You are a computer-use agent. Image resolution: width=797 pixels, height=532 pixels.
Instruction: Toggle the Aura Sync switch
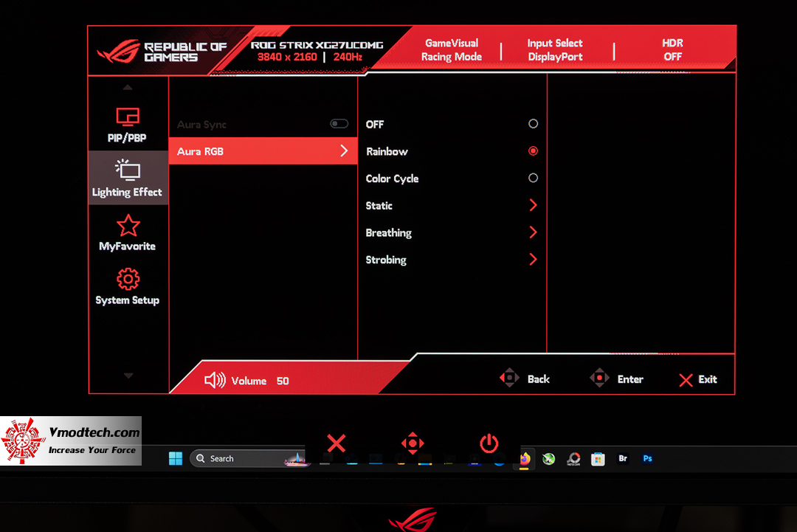[x=339, y=123]
